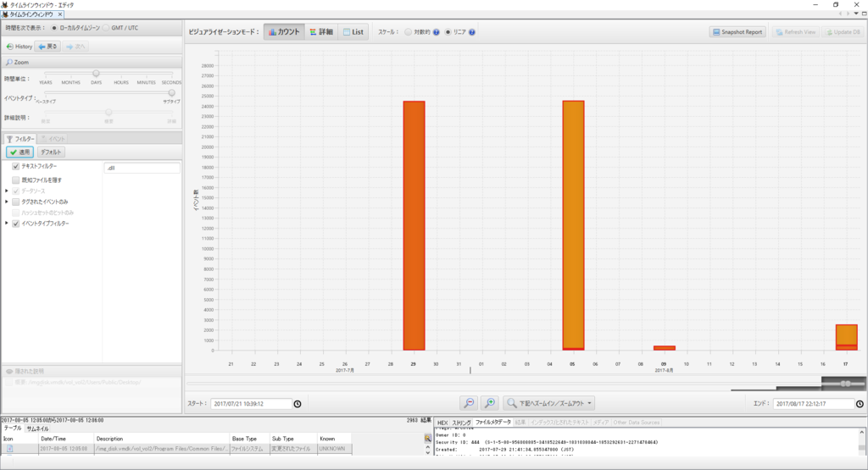Expand the イベントタイプフィルター tree node

point(7,224)
